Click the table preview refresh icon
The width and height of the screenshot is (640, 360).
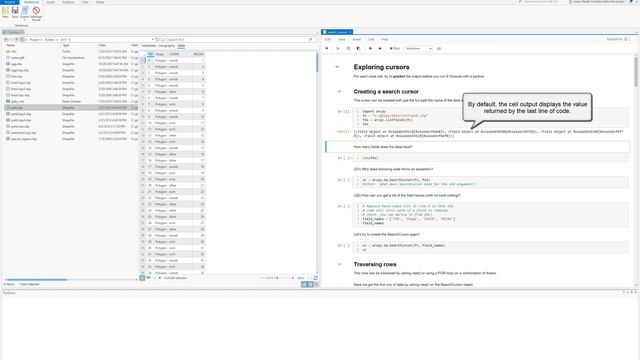(316, 278)
